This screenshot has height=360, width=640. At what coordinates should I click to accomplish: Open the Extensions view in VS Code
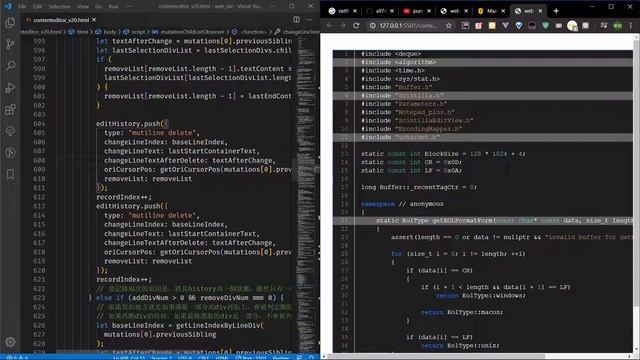[x=10, y=109]
